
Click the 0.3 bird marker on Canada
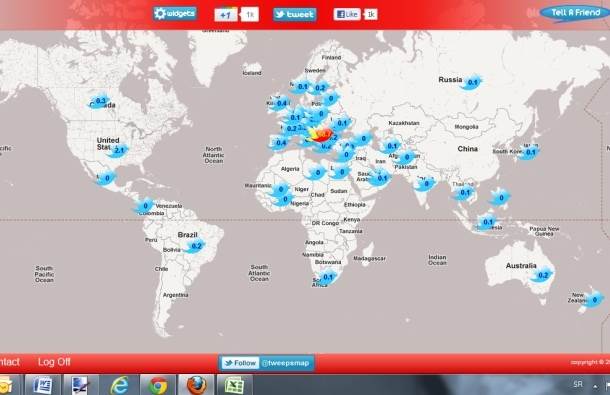[x=99, y=102]
